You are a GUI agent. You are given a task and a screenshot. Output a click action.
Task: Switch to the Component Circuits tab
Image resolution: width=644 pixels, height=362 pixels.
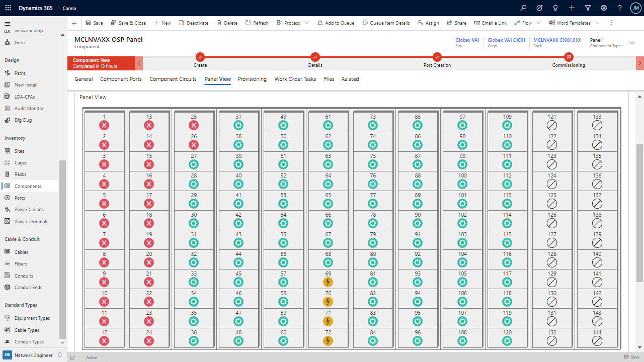tap(173, 79)
